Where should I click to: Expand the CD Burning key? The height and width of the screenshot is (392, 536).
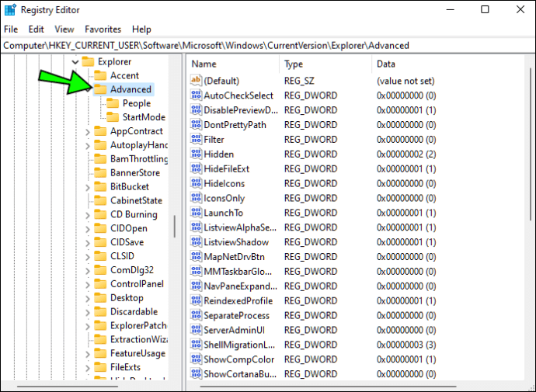click(x=88, y=215)
